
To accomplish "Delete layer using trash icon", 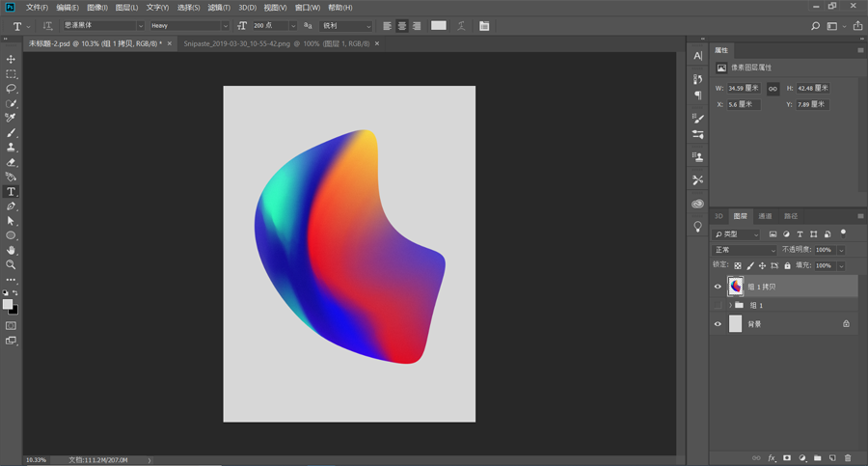I will click(x=848, y=458).
